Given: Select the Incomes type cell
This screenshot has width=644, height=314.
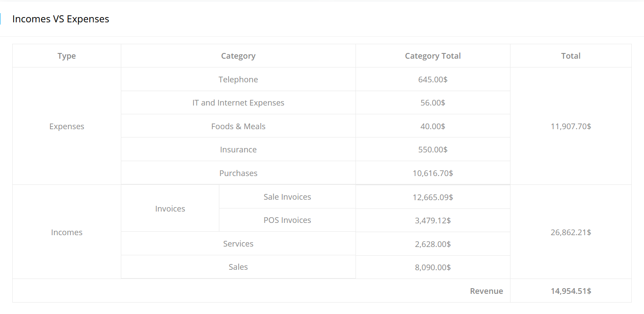Looking at the screenshot, I should coord(67,233).
